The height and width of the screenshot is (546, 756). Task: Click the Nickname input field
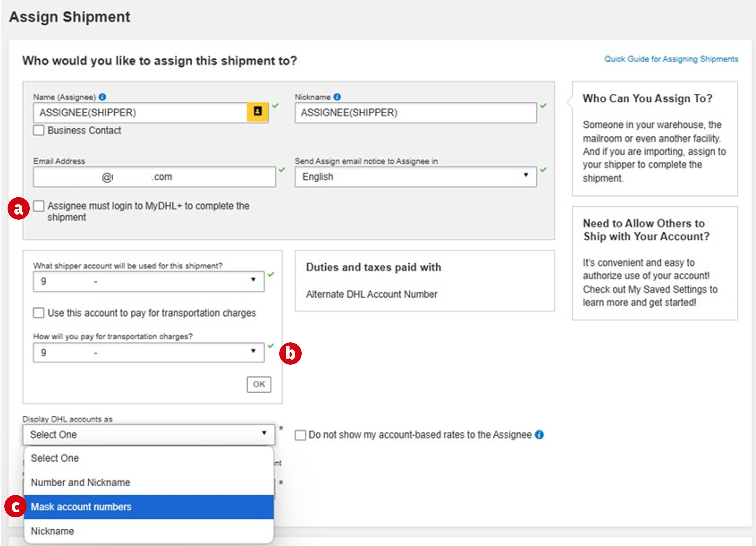click(416, 112)
